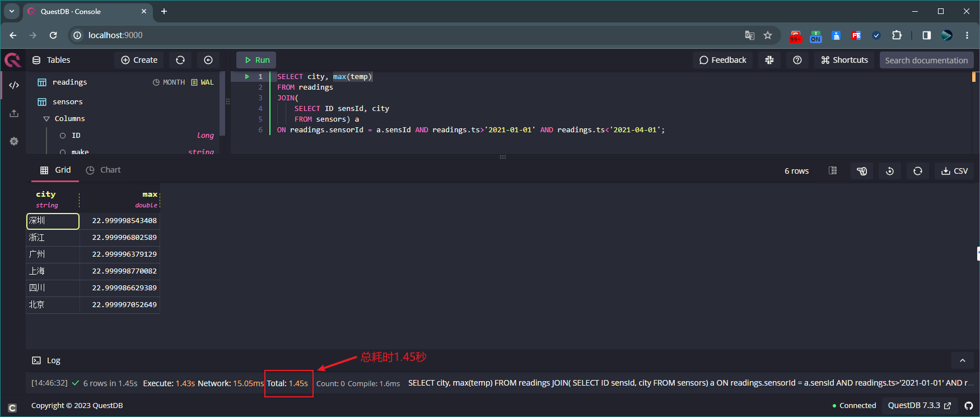
Task: Open the GitHub icon in footer
Action: (x=968, y=405)
